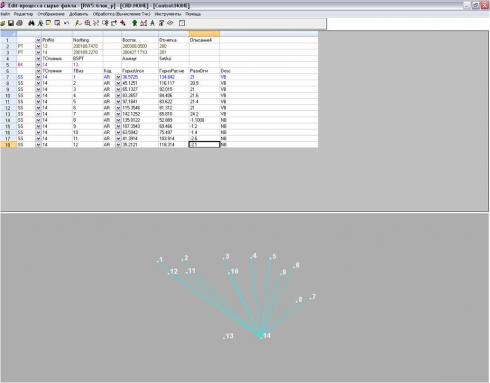Open Find with the binoculars icon
The image size is (490, 383).
31,23
